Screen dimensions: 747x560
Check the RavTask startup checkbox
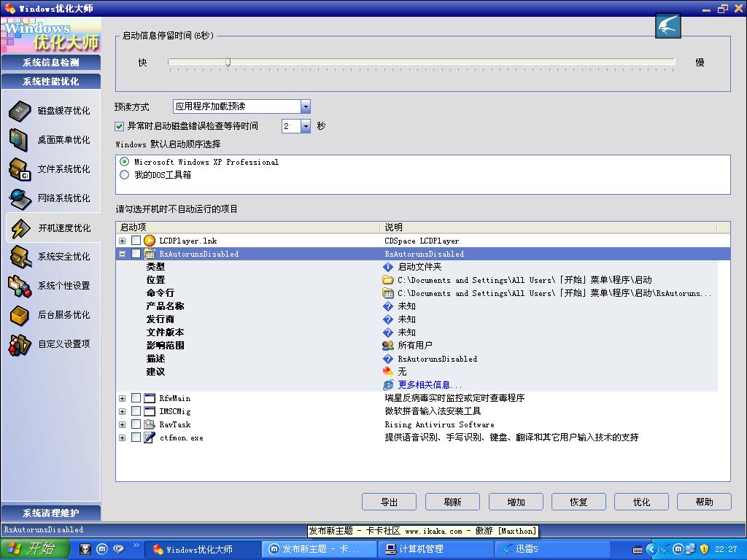[x=136, y=424]
